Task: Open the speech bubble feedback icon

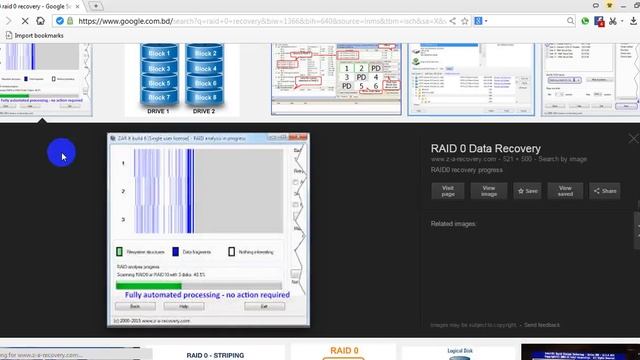Action: [596, 6]
